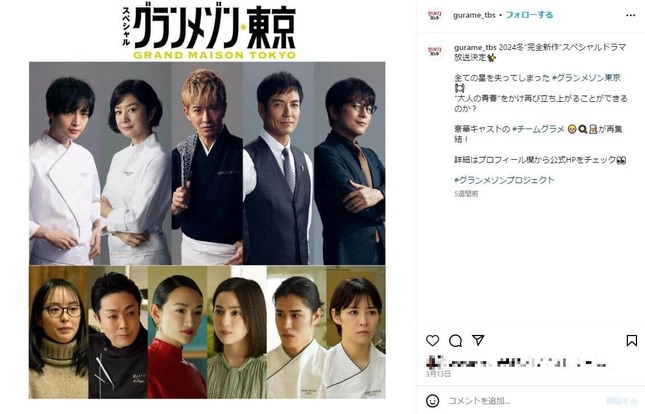The height and width of the screenshot is (414, 645).
Task: Click the blurred likes count text
Action: 516,363
